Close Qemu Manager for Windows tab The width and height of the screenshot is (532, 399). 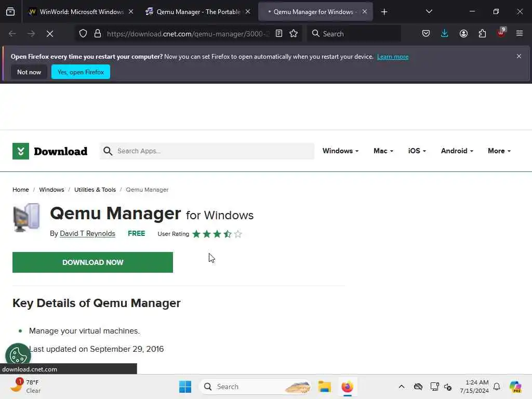click(x=365, y=12)
